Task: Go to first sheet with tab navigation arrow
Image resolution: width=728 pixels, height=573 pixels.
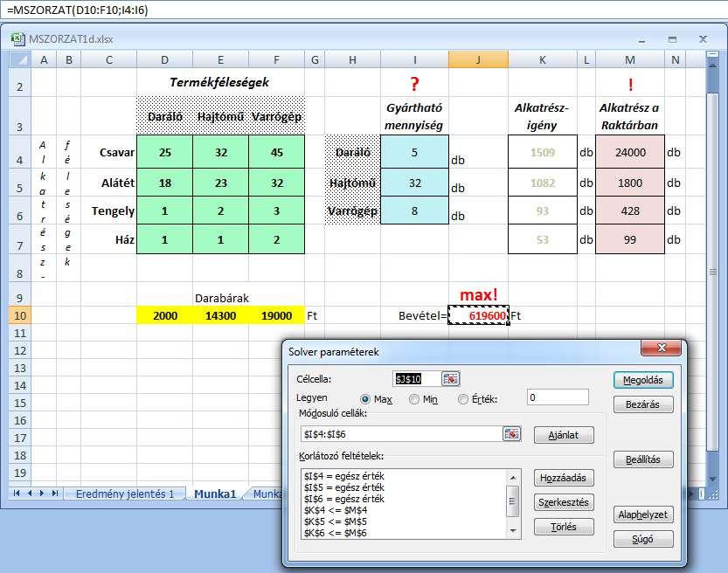Action: [x=17, y=494]
